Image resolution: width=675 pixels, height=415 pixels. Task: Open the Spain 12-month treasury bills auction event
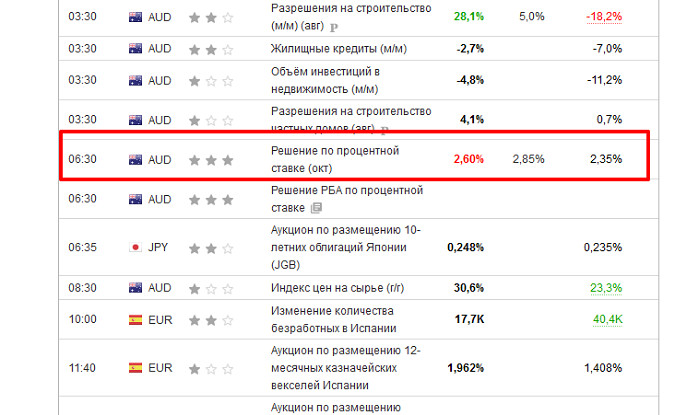click(347, 368)
